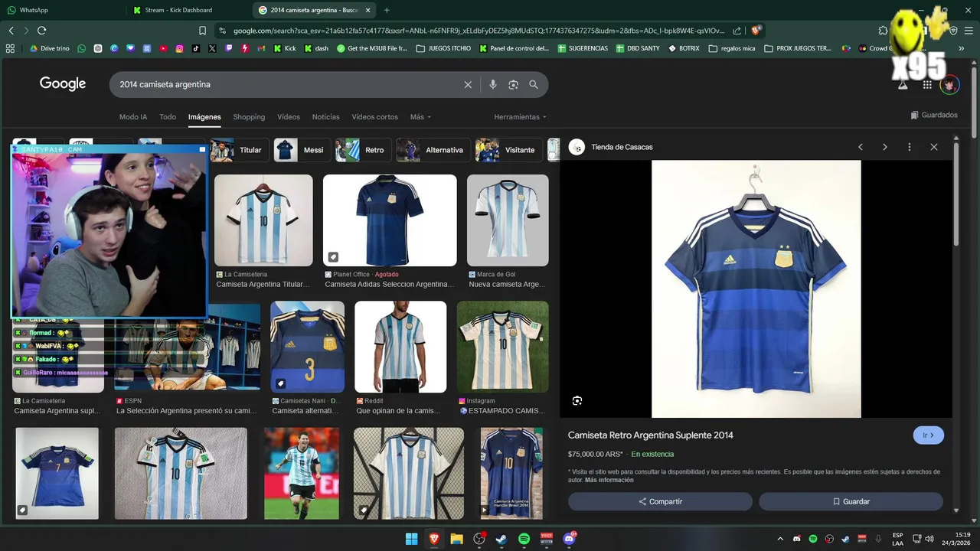Click Lens search icon on preview image
Viewport: 980px width, 551px height.
pos(577,401)
